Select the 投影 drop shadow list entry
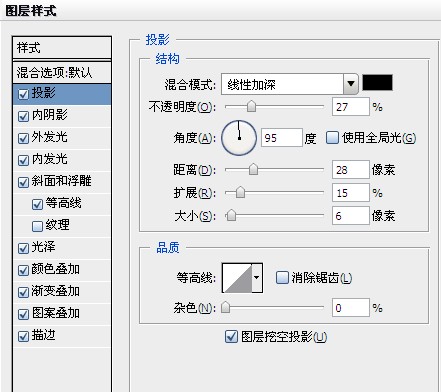 pyautogui.click(x=62, y=94)
